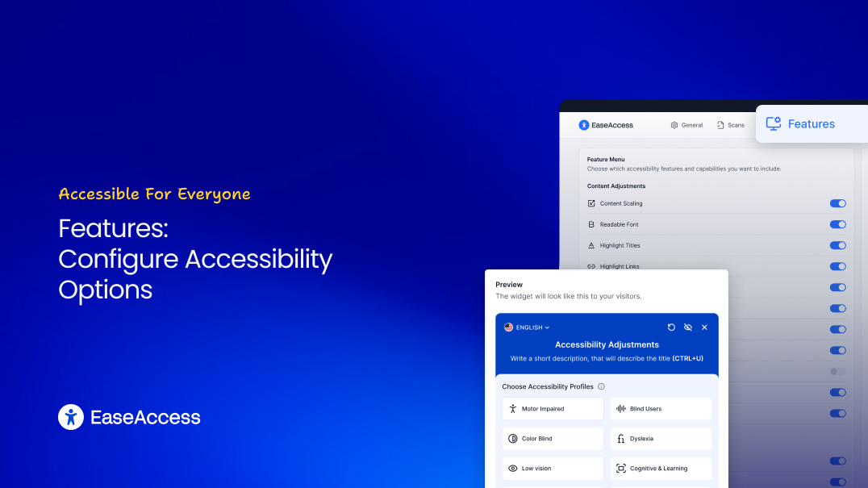
Task: Open the General tab
Action: 686,125
